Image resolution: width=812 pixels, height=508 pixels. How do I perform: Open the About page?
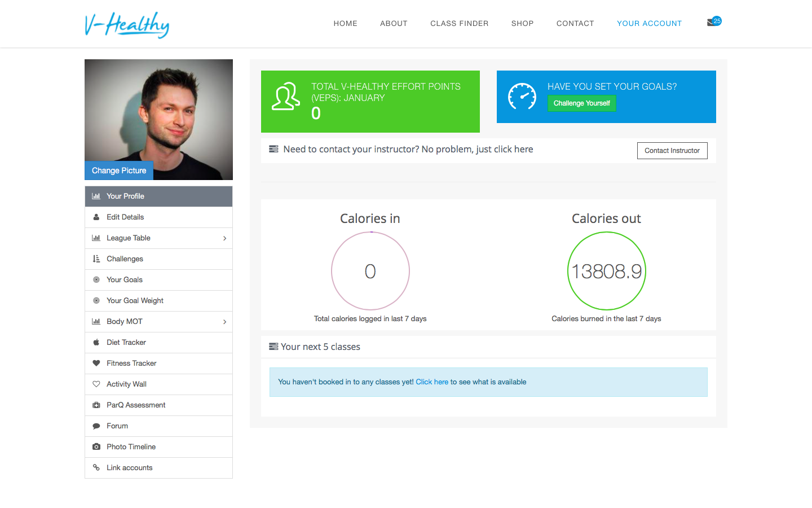[x=394, y=24]
